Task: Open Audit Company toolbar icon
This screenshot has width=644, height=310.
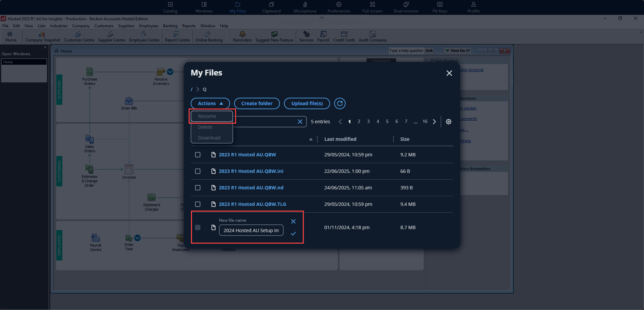Action: (x=373, y=37)
